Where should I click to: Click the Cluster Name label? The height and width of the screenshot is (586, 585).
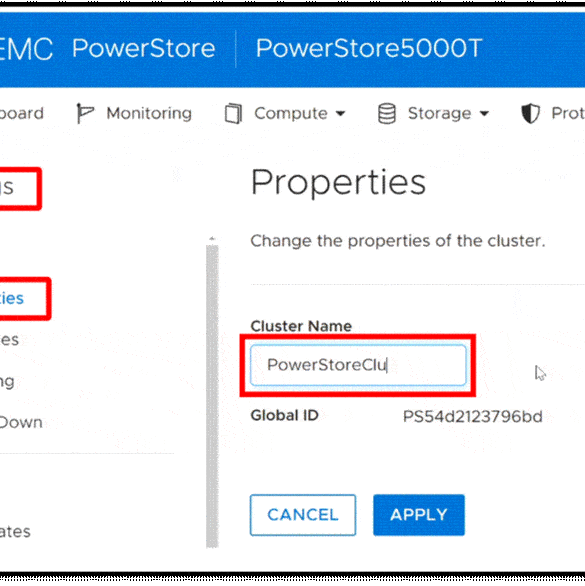[x=301, y=326]
